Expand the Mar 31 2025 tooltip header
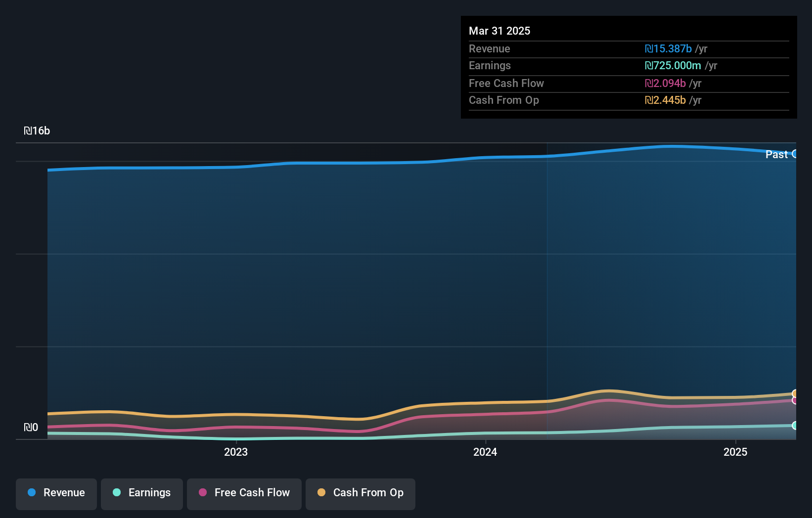Image resolution: width=812 pixels, height=518 pixels. (x=499, y=31)
